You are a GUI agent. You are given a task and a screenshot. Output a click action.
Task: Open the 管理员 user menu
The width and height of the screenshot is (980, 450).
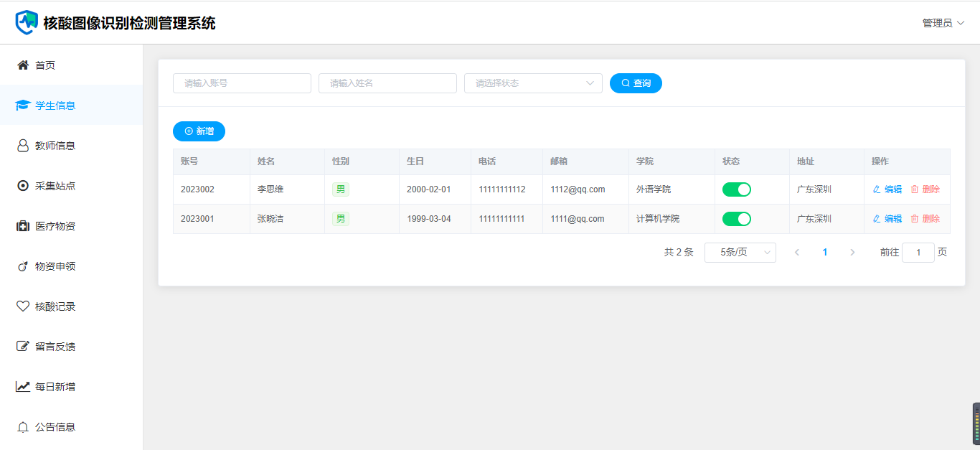943,23
